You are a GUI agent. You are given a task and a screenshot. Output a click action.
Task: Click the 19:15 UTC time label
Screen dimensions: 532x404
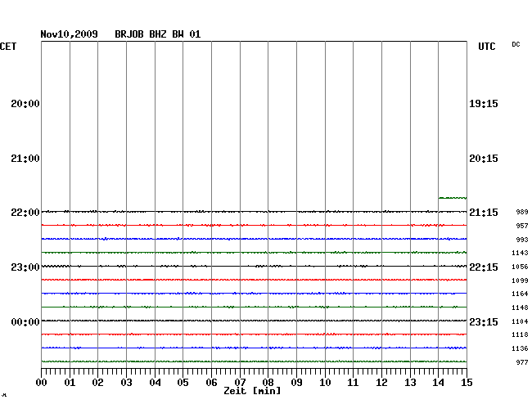point(484,104)
